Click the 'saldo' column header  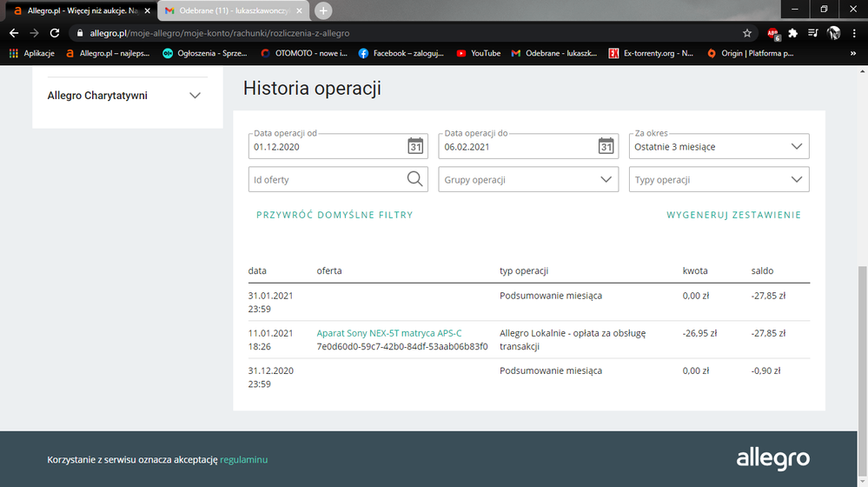(x=762, y=271)
